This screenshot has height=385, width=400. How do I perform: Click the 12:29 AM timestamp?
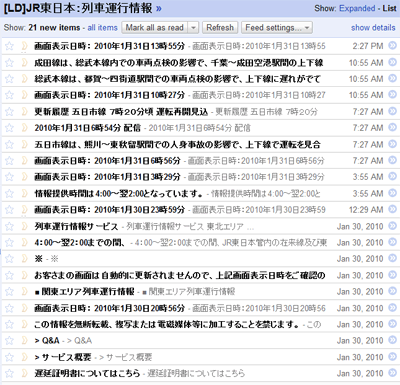pyautogui.click(x=366, y=210)
